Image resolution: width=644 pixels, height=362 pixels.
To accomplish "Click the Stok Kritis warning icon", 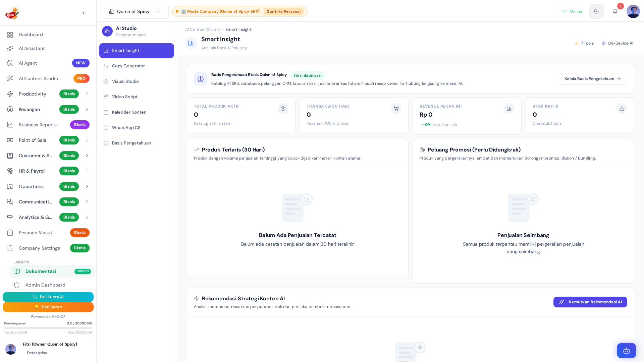I will pyautogui.click(x=622, y=109).
